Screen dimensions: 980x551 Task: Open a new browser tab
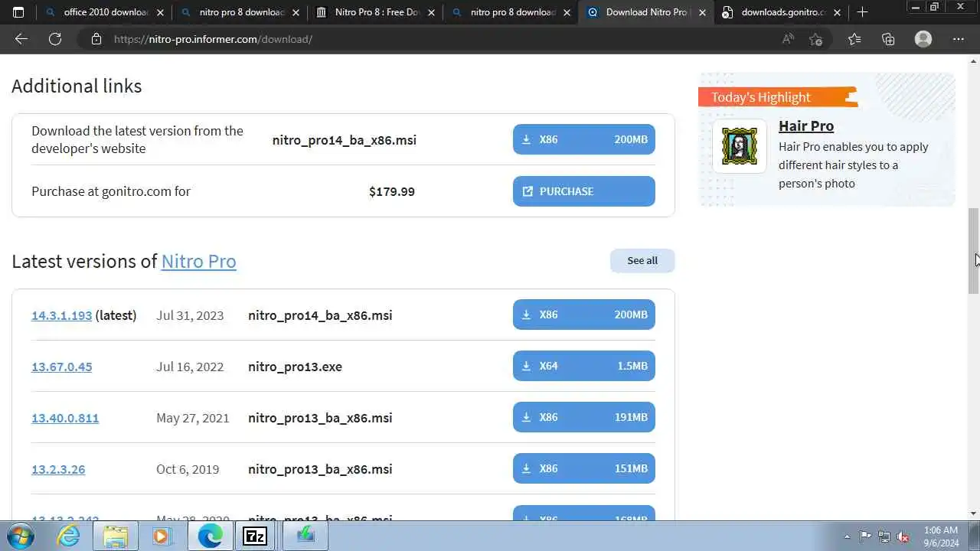[862, 12]
